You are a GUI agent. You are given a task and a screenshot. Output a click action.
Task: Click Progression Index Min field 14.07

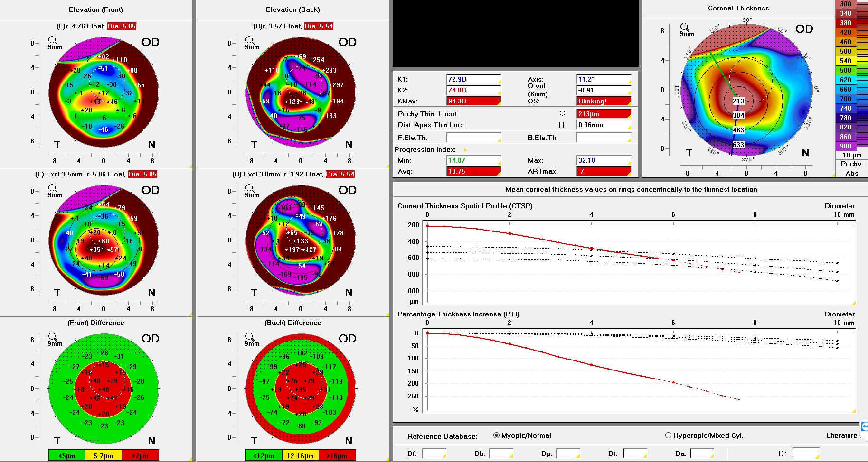(474, 160)
